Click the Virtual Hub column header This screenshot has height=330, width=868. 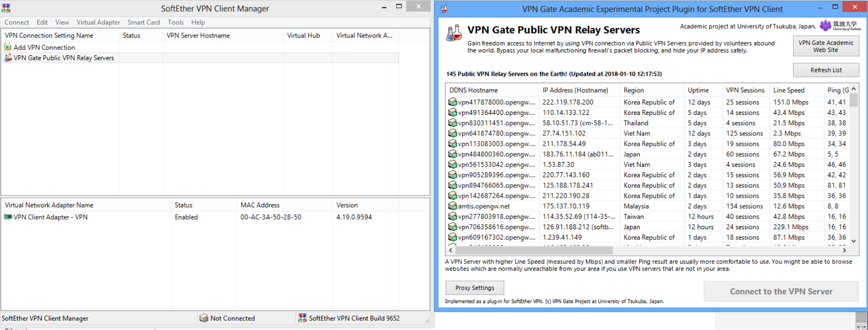coord(308,35)
